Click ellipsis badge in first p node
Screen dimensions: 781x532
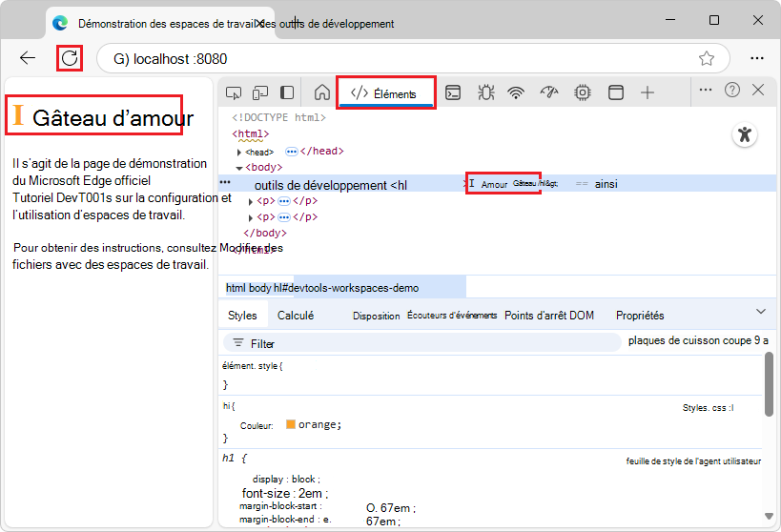click(x=284, y=201)
